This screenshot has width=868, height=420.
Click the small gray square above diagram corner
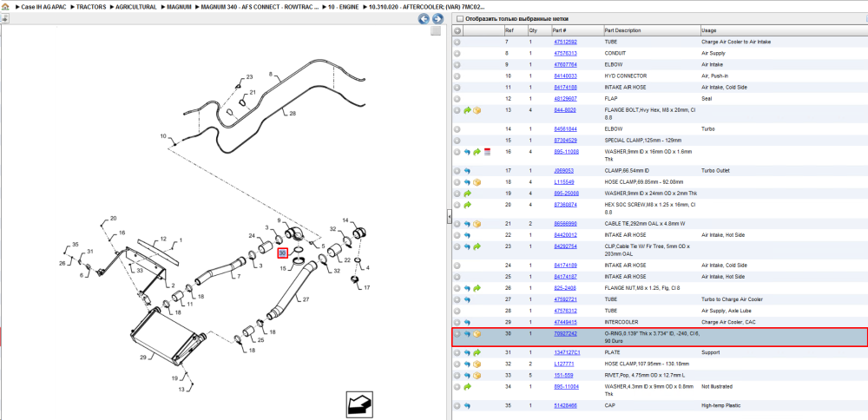click(x=436, y=31)
